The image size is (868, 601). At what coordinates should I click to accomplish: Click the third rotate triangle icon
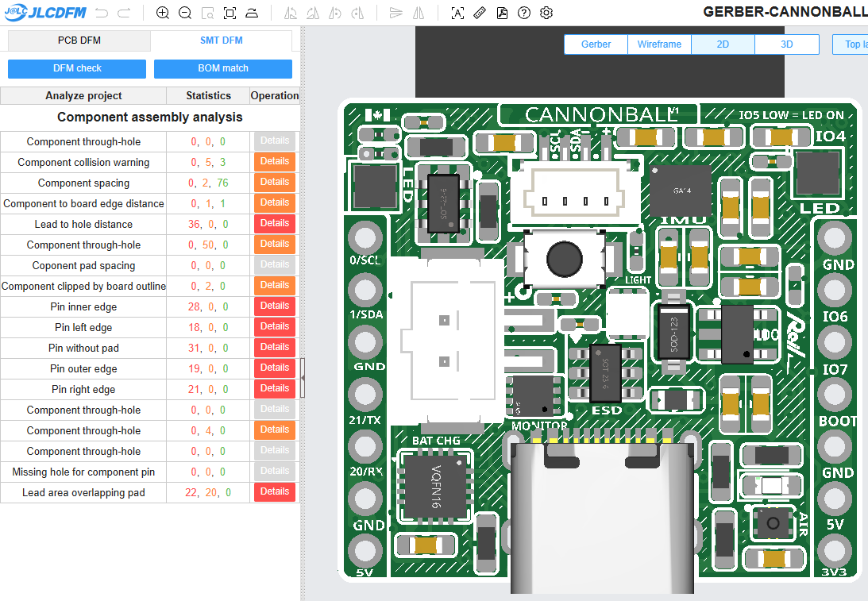tap(335, 13)
